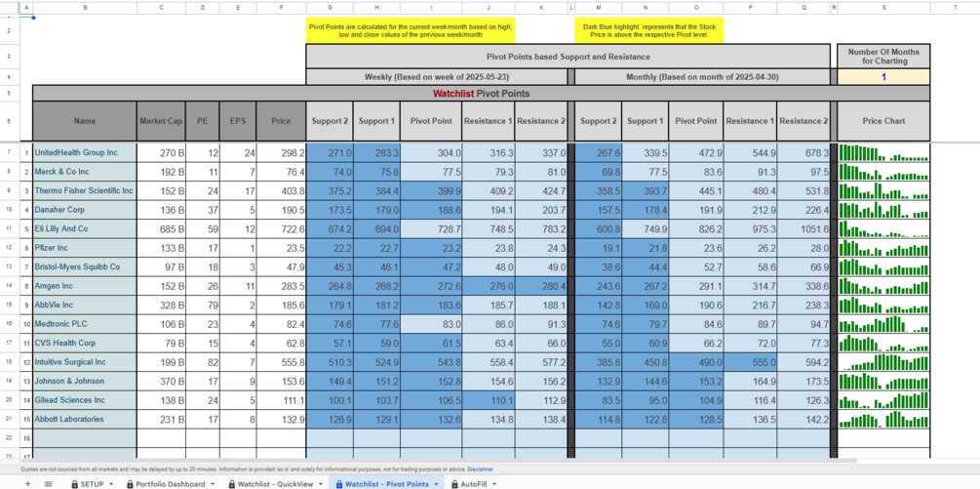Select the Medtronic PLC name cell
This screenshot has height=489, width=980.
[85, 324]
